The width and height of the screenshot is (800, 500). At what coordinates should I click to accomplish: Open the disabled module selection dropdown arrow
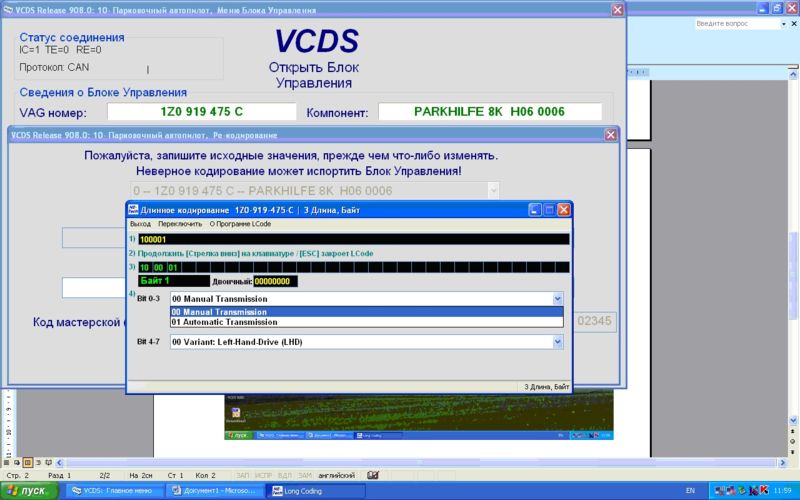[x=493, y=191]
